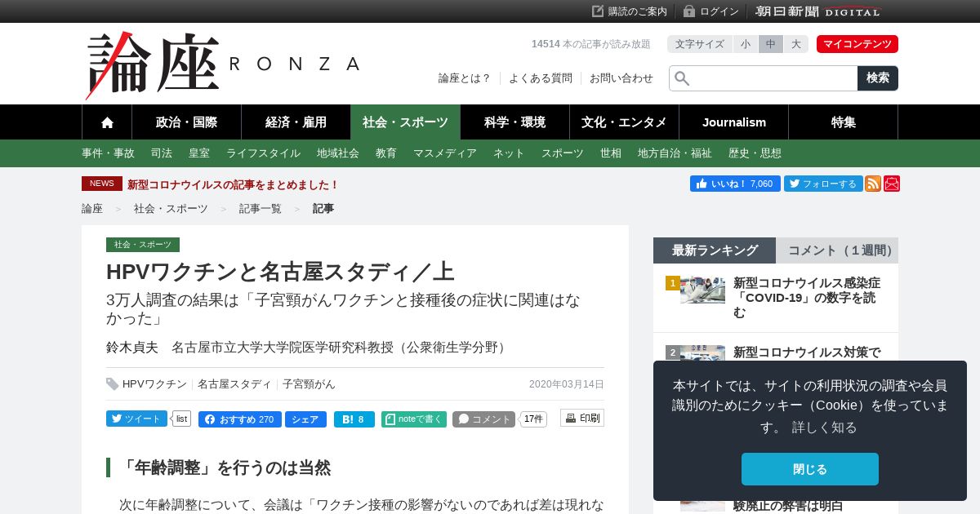
Task: Open 詳しく知る cookie details link
Action: pyautogui.click(x=825, y=427)
